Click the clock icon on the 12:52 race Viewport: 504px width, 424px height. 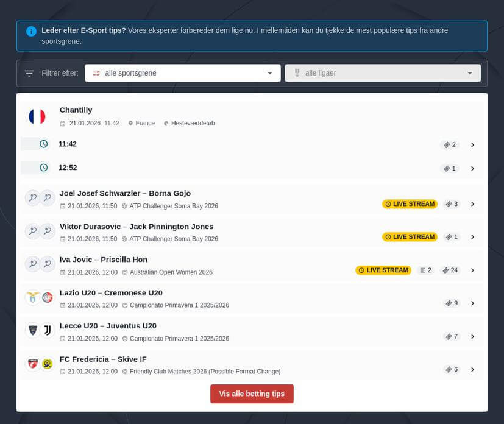(42, 168)
